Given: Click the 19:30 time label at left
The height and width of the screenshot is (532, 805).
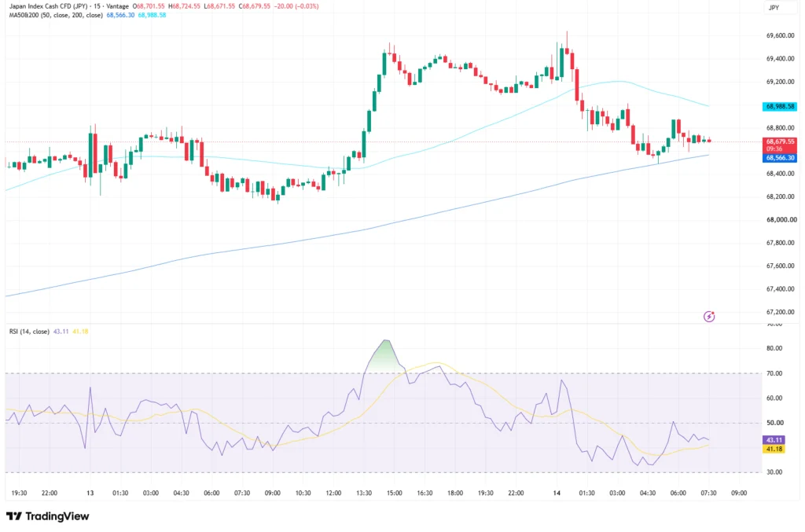Looking at the screenshot, I should point(19,493).
